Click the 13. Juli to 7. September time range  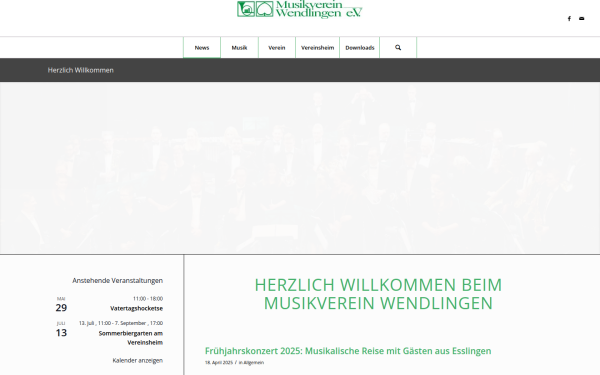tap(121, 323)
